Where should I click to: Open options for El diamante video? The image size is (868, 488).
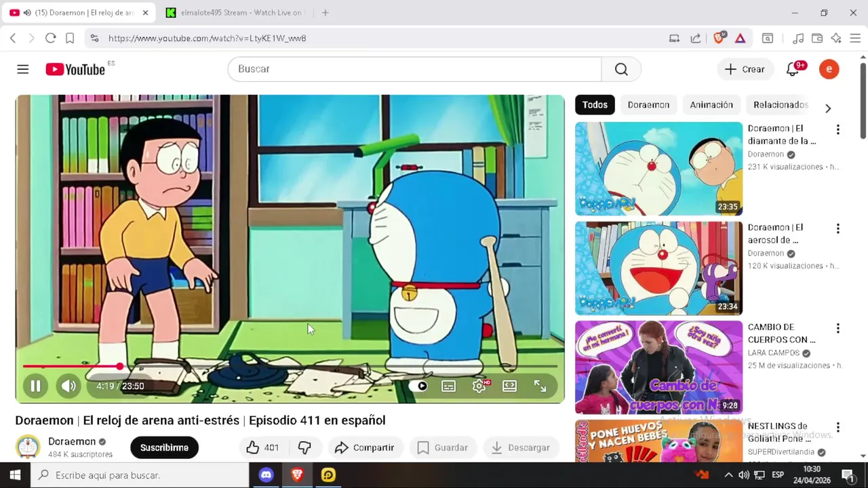coord(837,129)
